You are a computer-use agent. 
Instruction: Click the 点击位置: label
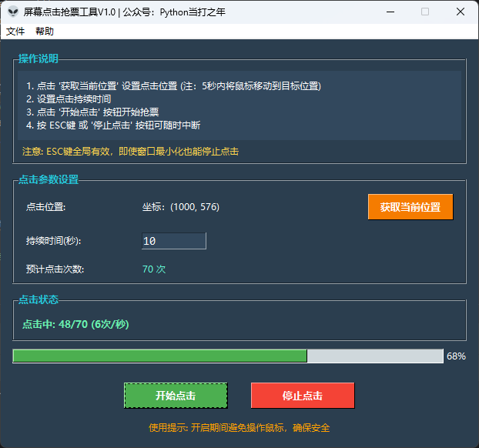pyautogui.click(x=46, y=207)
